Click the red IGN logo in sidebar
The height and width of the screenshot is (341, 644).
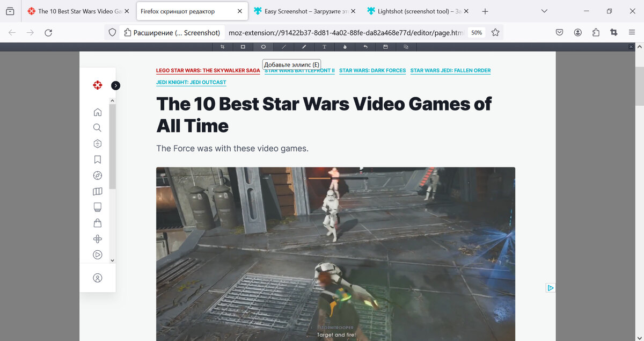tap(97, 85)
